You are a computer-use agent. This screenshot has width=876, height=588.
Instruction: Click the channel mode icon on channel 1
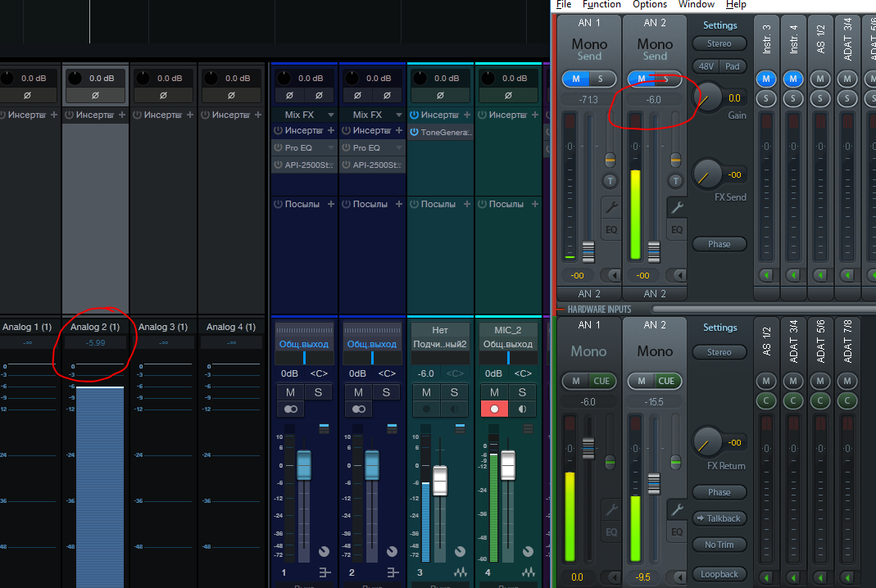pyautogui.click(x=291, y=409)
